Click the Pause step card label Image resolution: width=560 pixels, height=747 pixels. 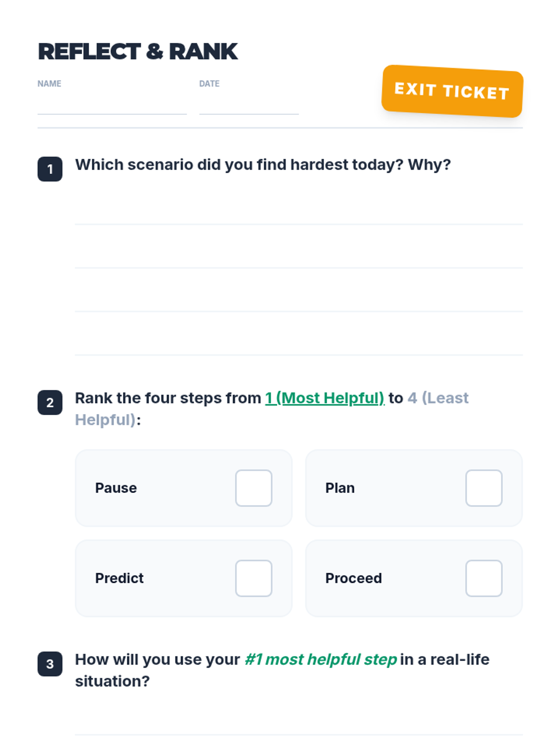116,488
